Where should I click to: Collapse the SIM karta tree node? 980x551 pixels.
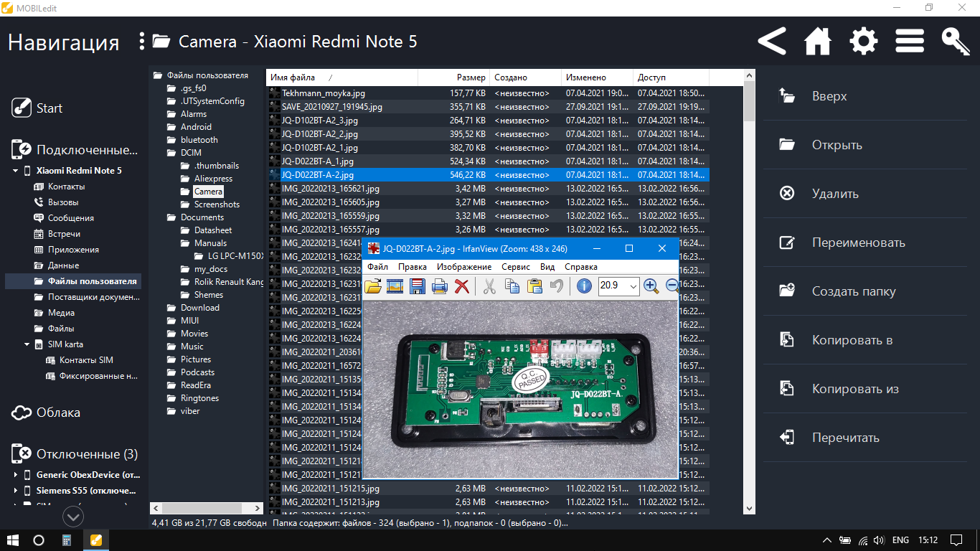(x=27, y=344)
